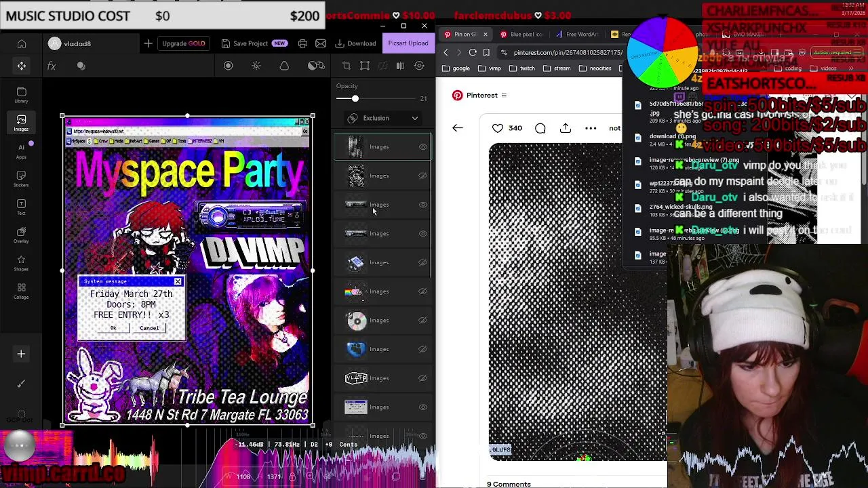Open the Pinterest hamburger menu

point(504,95)
